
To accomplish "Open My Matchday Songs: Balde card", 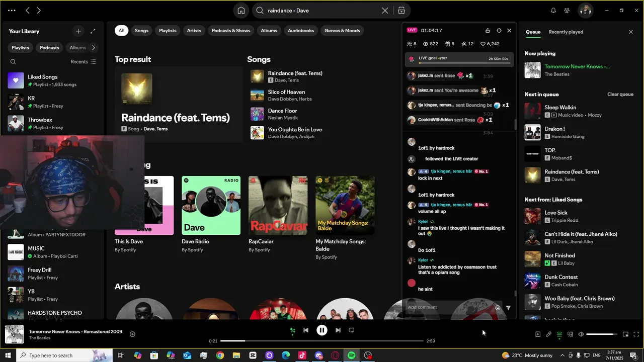I will point(345,217).
